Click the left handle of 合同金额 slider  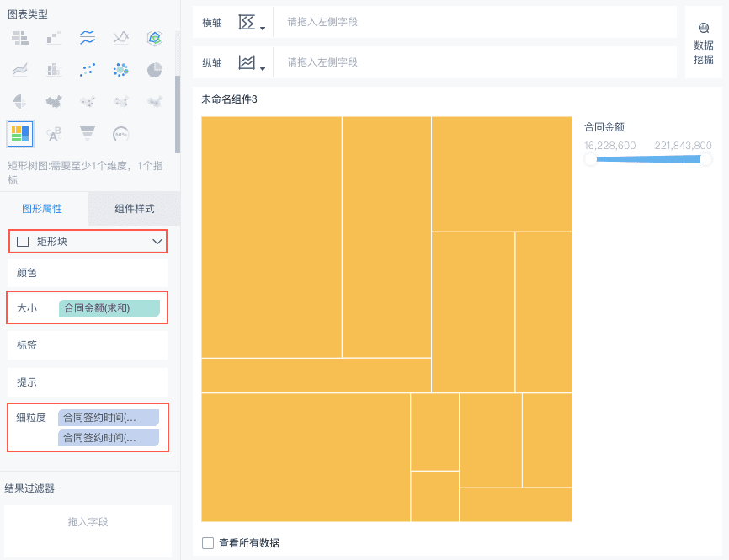(590, 159)
